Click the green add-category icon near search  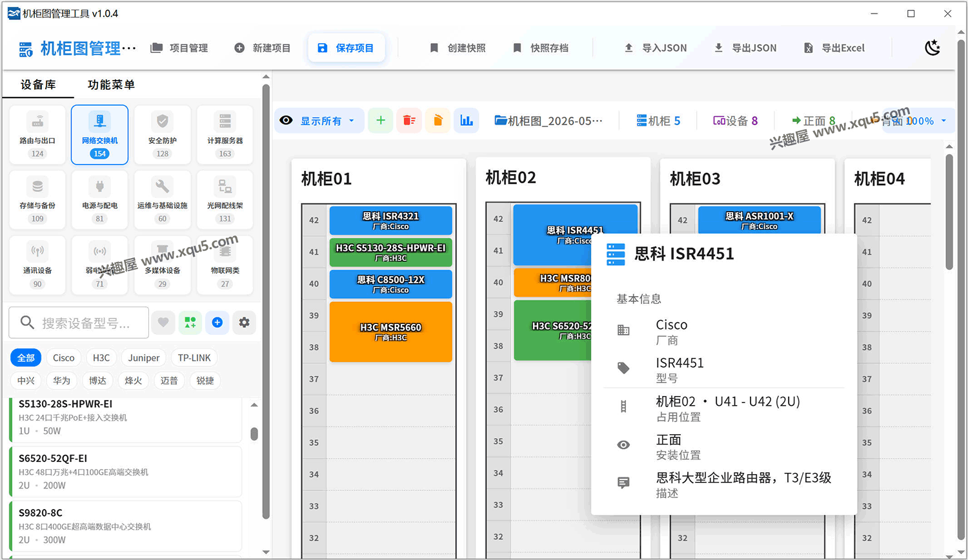pos(190,322)
